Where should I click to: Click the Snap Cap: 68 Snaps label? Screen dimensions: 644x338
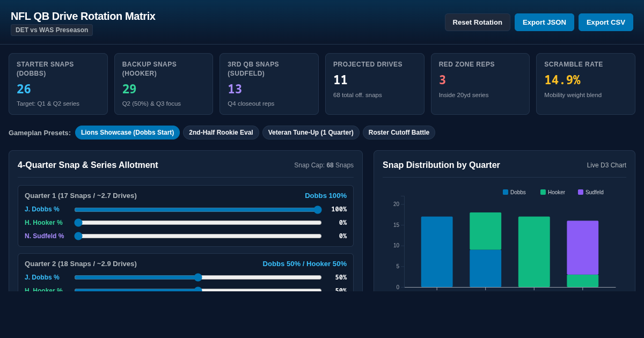[x=324, y=165]
